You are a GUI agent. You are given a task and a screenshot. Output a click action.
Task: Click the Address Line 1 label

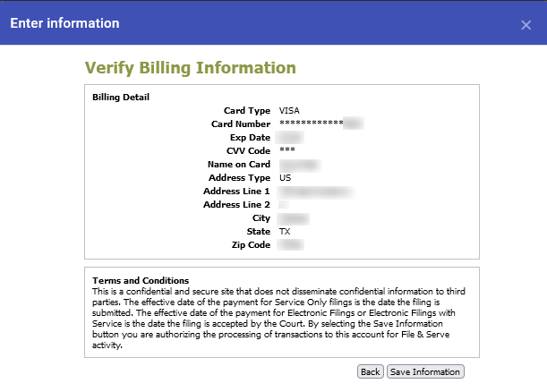tap(237, 192)
